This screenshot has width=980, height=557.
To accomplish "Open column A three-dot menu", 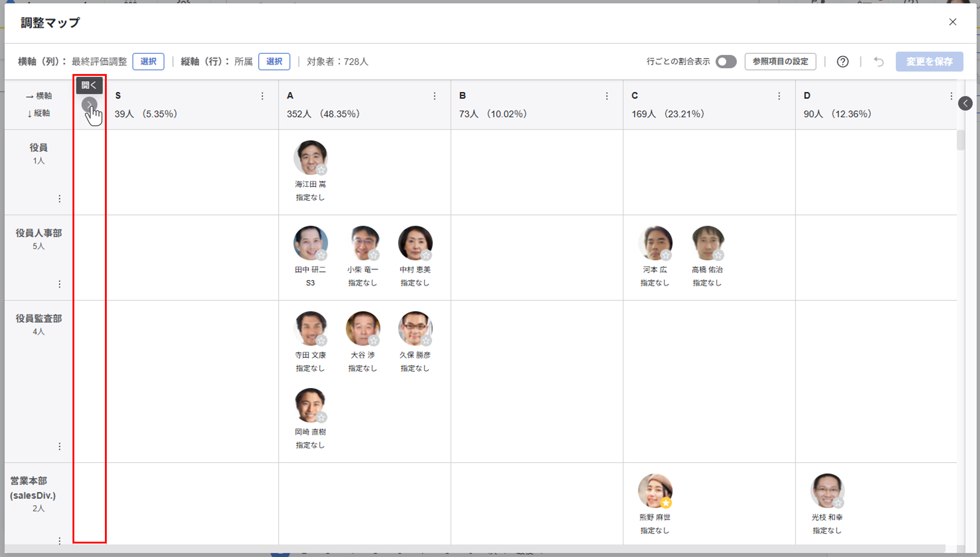I will click(x=434, y=96).
